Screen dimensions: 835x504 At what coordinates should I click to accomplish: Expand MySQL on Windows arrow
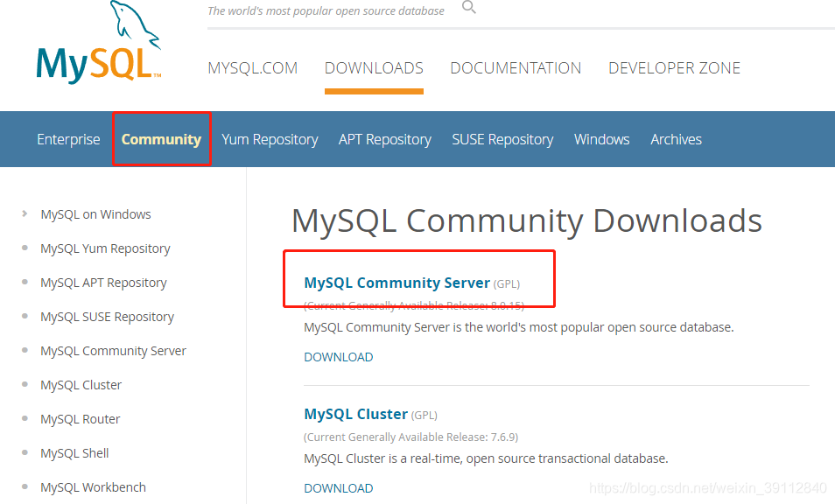click(x=25, y=214)
